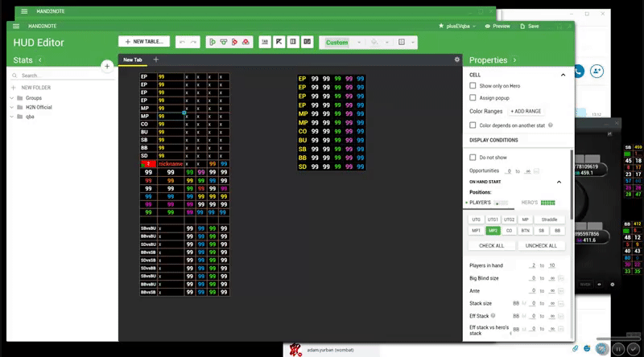644x357 pixels.
Task: Click the Save icon button
Action: [x=530, y=26]
